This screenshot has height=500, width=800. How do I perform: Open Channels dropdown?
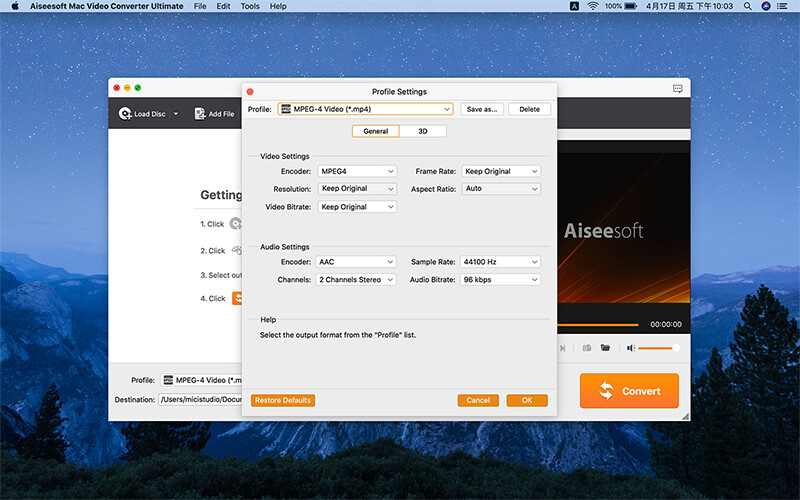pos(356,280)
